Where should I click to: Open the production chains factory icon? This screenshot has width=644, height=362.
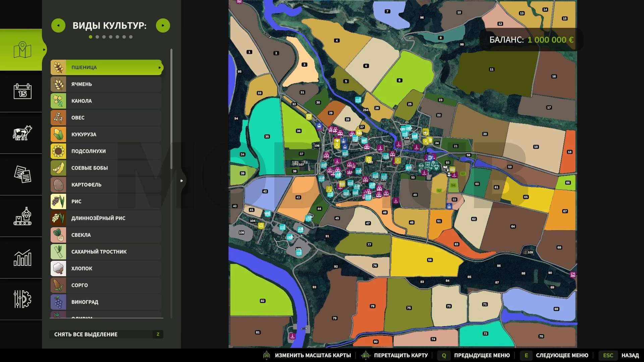point(22,216)
